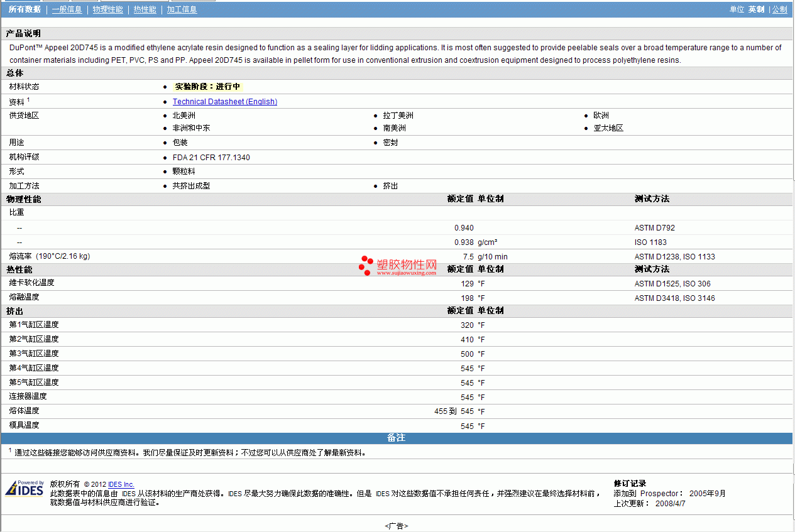Image resolution: width=795 pixels, height=532 pixels.
Task: Click the 模具温度 row label
Action: [24, 425]
